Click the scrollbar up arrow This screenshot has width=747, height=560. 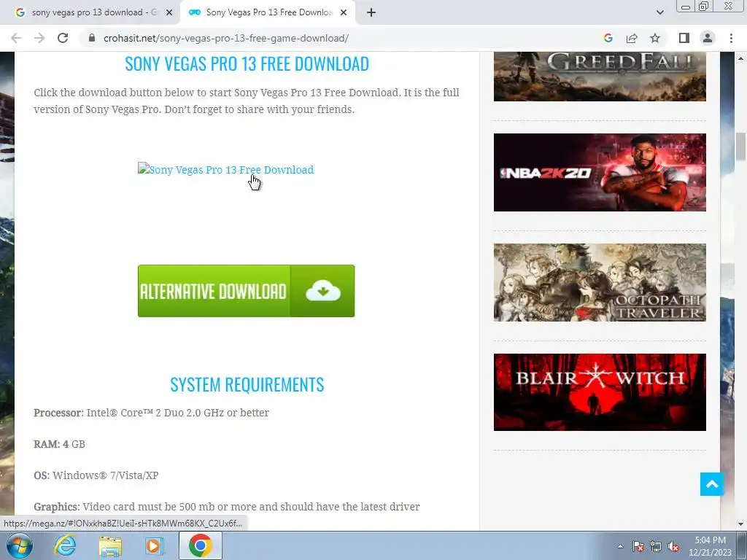coord(740,58)
